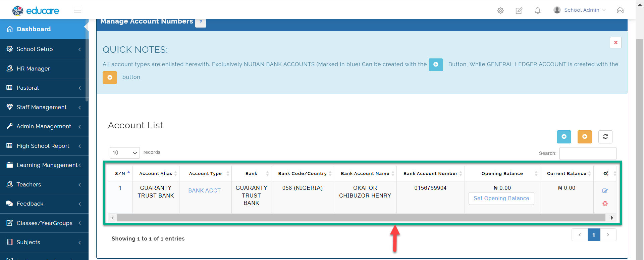Viewport: 644px width, 260px height.
Task: Close the Quick Notes panel
Action: pos(615,43)
